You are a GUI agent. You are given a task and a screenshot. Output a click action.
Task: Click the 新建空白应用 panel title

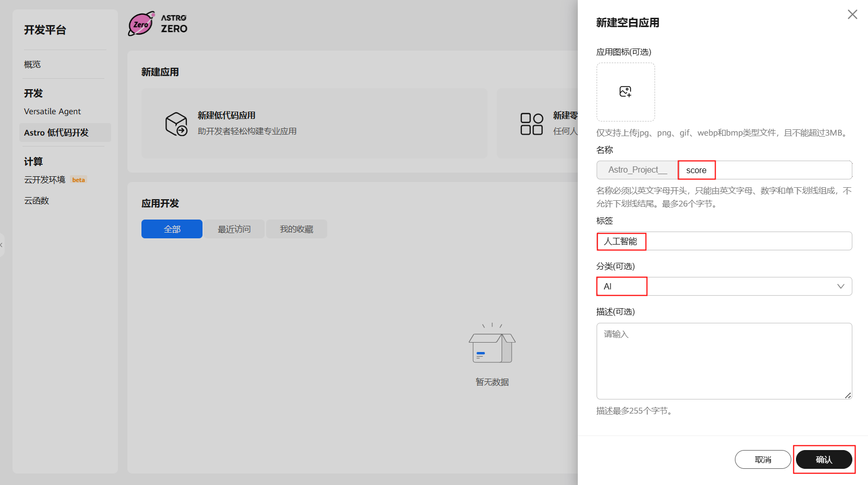coord(627,22)
